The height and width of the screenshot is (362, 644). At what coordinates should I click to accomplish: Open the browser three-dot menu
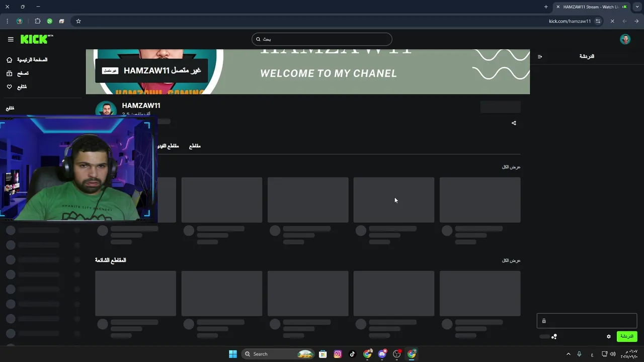click(7, 21)
